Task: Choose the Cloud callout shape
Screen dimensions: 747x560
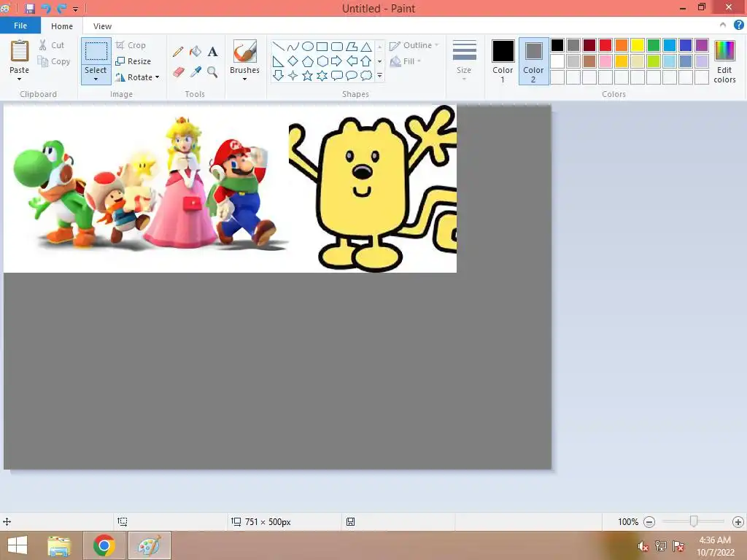Action: [x=366, y=75]
